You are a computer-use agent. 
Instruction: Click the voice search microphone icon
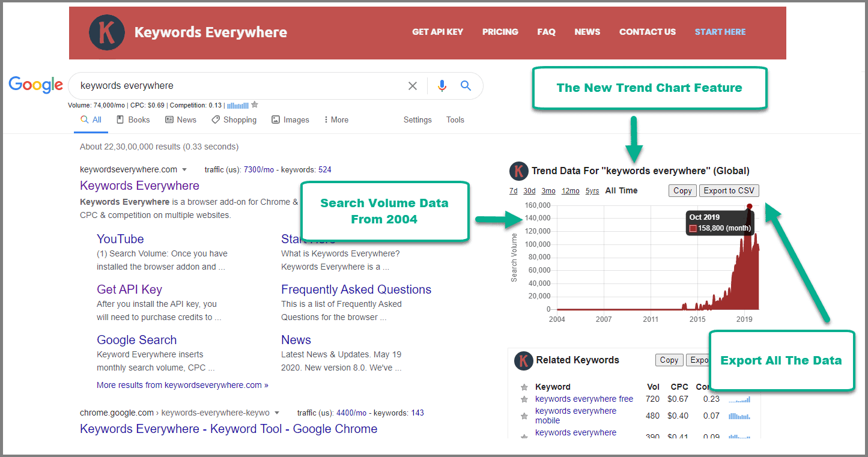coord(442,86)
